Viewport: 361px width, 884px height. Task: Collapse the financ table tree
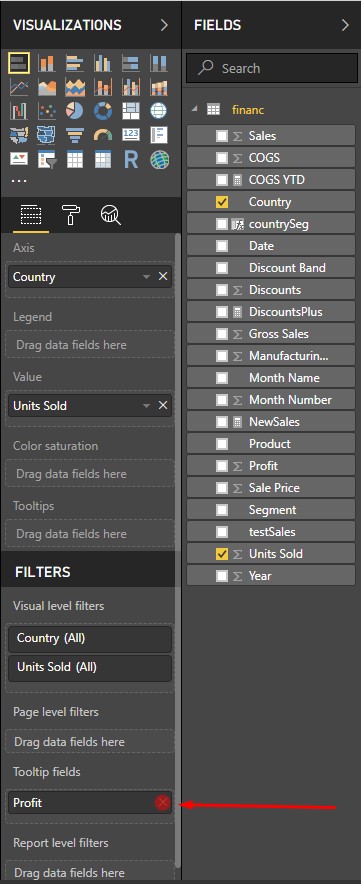[x=195, y=109]
